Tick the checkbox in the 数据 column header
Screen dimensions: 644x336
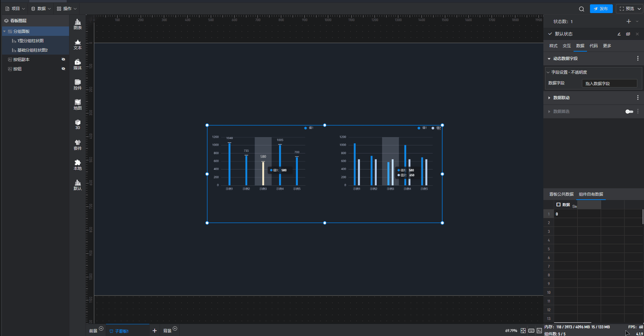click(558, 204)
